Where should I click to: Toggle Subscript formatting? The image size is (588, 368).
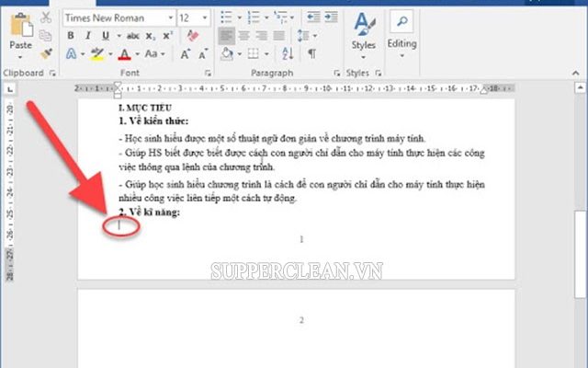150,36
